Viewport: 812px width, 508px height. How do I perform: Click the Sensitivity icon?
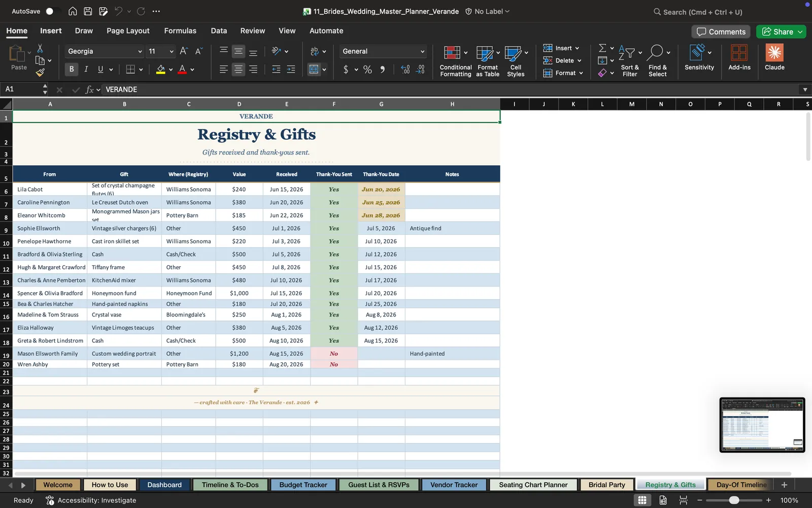pos(697,52)
